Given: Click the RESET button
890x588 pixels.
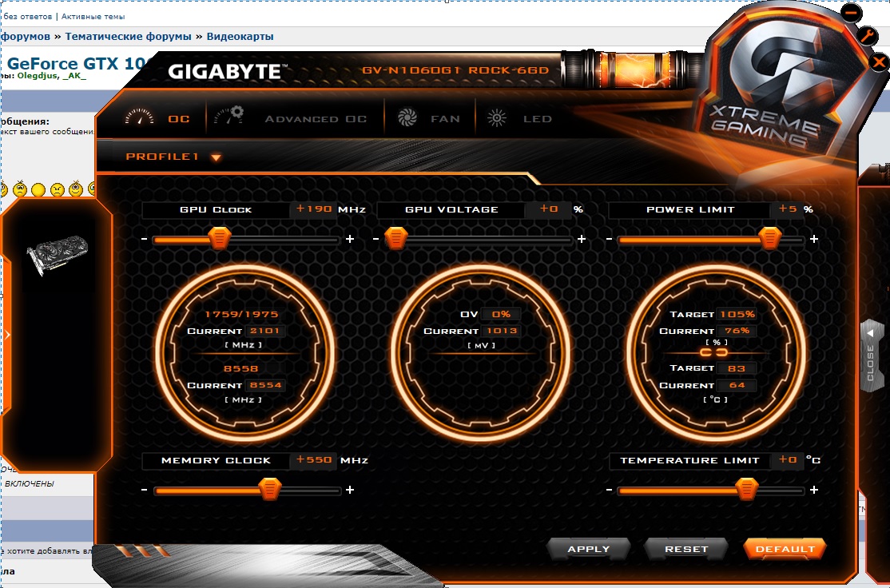Looking at the screenshot, I should click(686, 549).
